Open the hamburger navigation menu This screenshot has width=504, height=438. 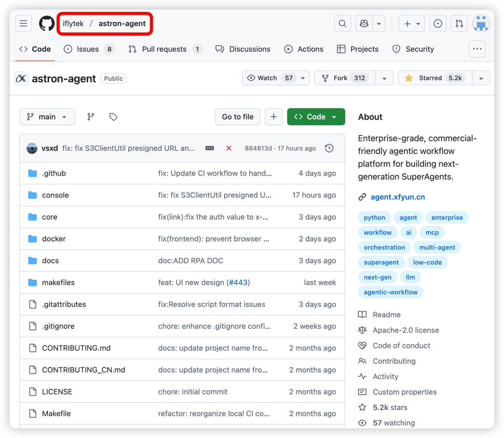coord(23,23)
